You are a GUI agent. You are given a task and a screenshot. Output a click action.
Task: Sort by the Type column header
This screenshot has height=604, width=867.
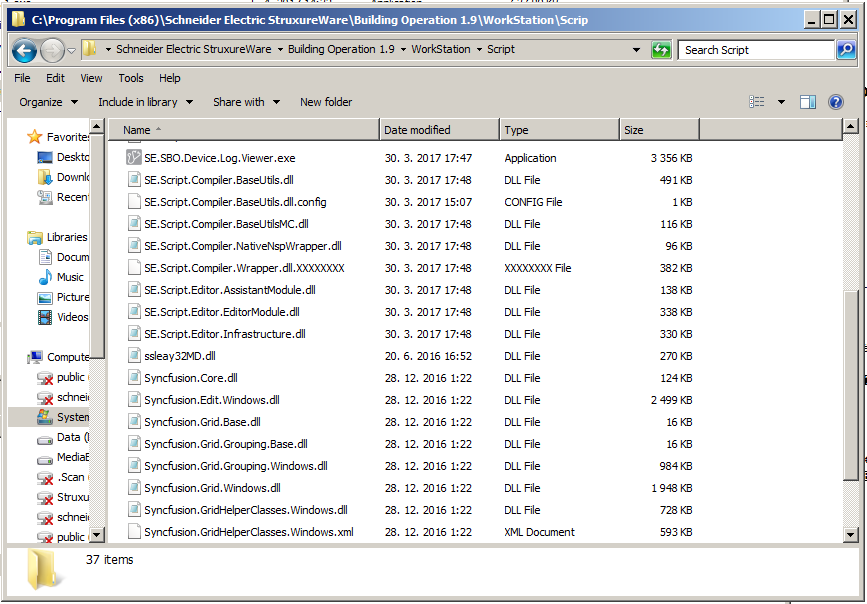(560, 130)
